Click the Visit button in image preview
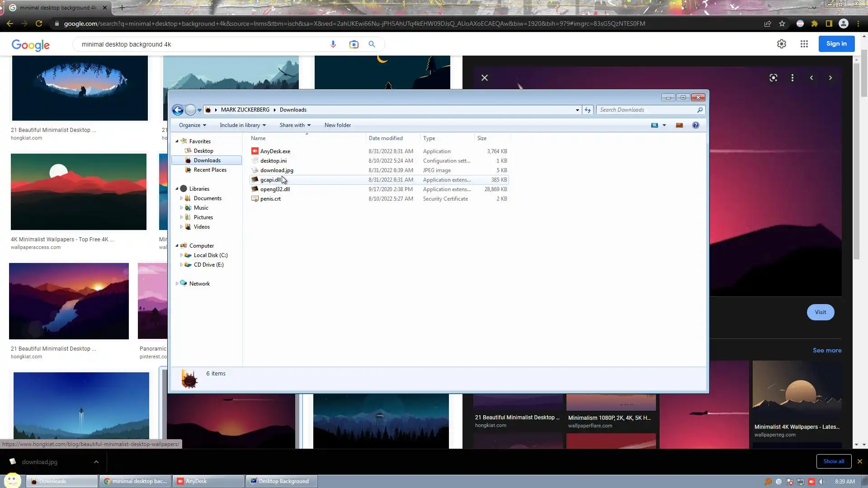This screenshot has width=868, height=488. pyautogui.click(x=820, y=312)
